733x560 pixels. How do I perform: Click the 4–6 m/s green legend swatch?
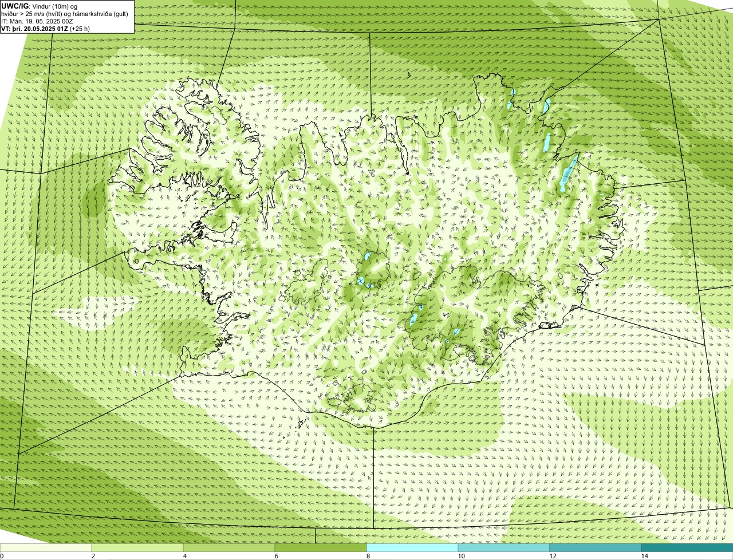[x=229, y=547]
